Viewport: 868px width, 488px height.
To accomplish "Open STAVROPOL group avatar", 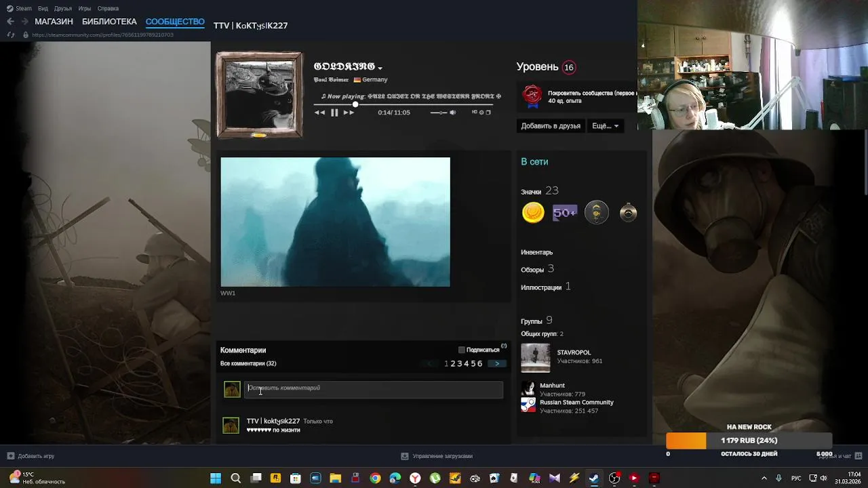I will point(536,358).
